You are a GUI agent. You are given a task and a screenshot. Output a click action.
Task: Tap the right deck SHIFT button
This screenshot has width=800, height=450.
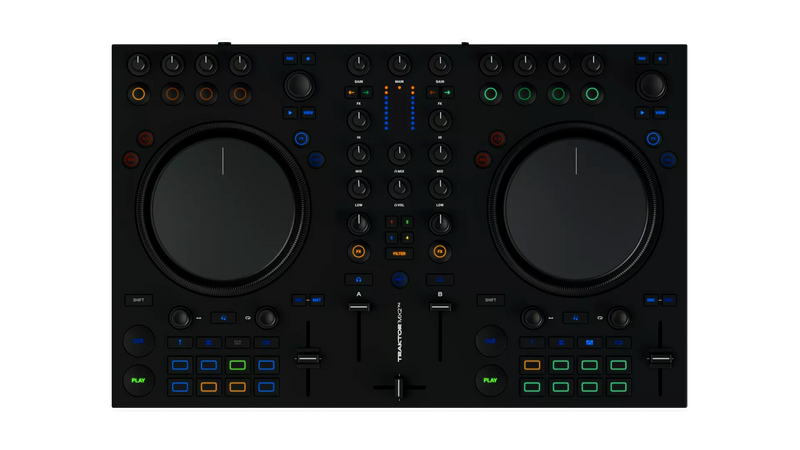491,300
